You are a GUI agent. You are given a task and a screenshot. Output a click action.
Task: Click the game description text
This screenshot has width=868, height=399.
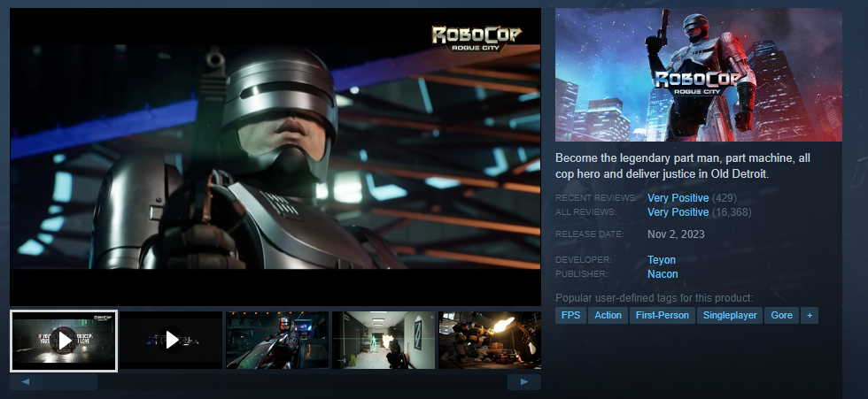point(683,165)
